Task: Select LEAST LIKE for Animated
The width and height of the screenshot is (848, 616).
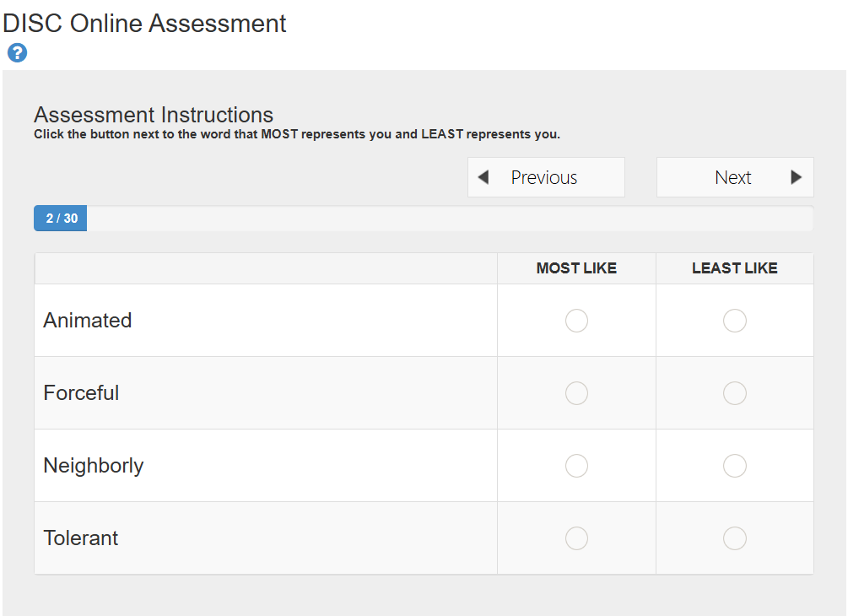Action: (735, 321)
